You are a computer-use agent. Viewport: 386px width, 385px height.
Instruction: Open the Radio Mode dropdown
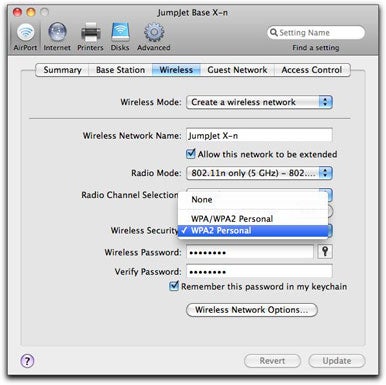click(259, 173)
